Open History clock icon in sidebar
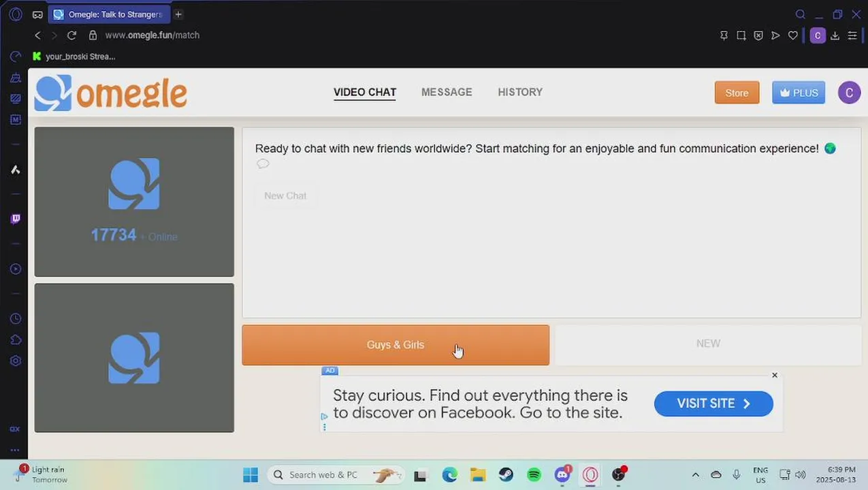868x490 pixels. [x=16, y=318]
